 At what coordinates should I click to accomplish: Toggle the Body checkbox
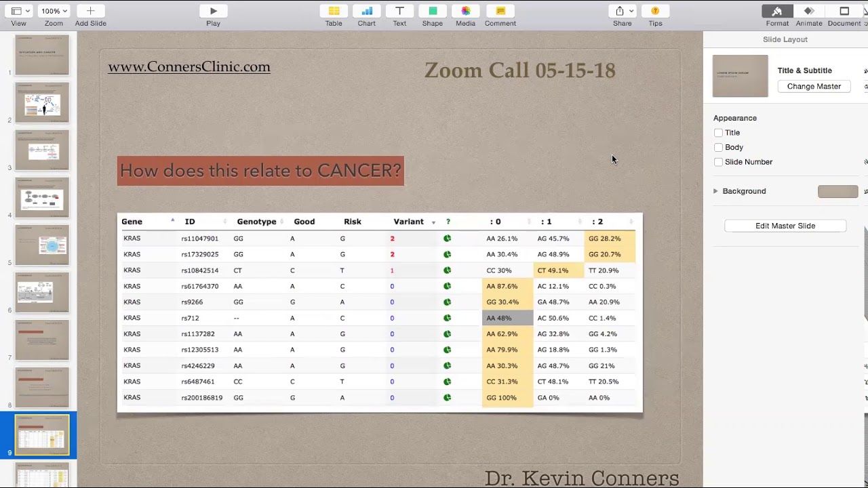718,147
